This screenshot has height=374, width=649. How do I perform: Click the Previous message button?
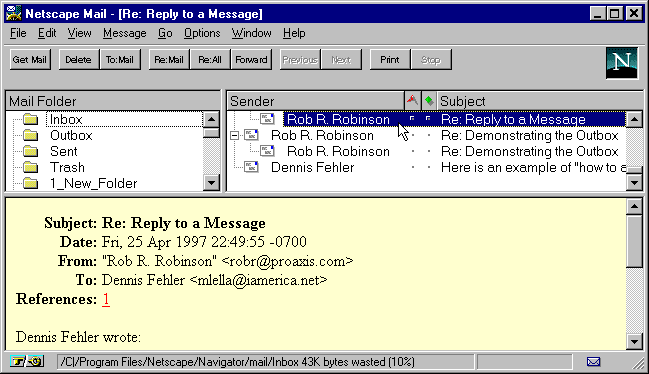pyautogui.click(x=300, y=60)
